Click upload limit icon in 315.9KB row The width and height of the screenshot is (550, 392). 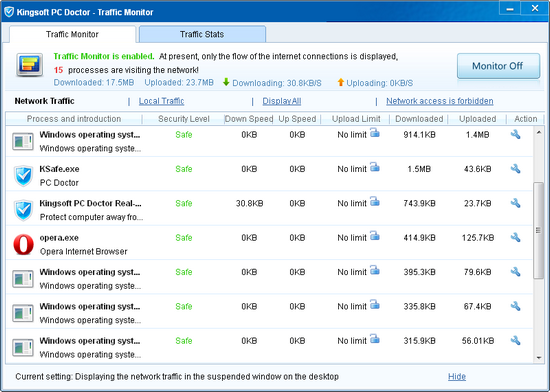pos(375,339)
